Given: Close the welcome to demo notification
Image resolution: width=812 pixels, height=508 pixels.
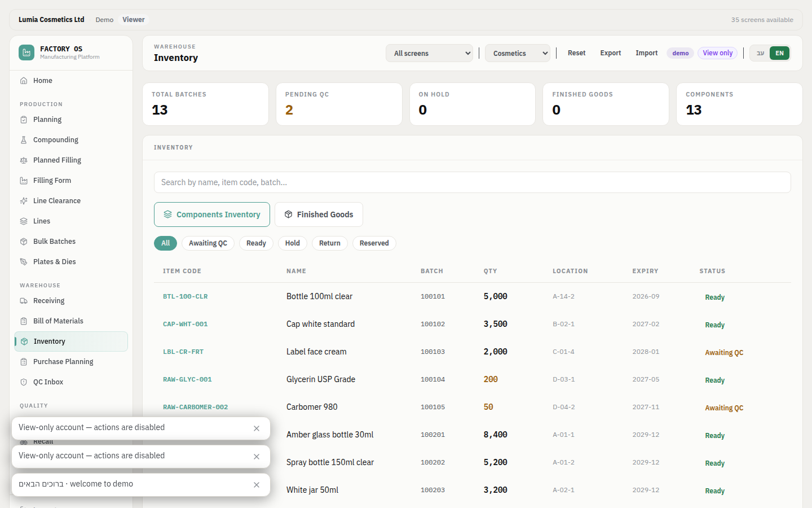Looking at the screenshot, I should click(257, 485).
